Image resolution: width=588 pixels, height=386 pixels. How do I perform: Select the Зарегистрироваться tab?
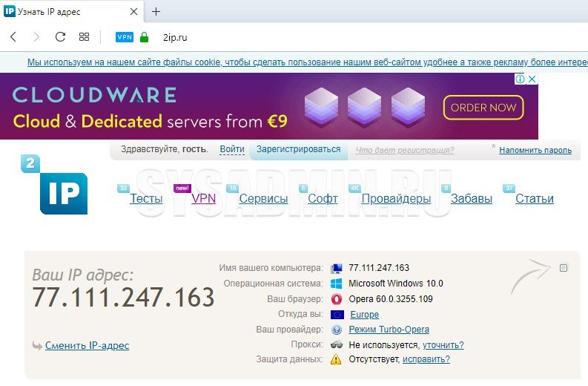click(298, 149)
